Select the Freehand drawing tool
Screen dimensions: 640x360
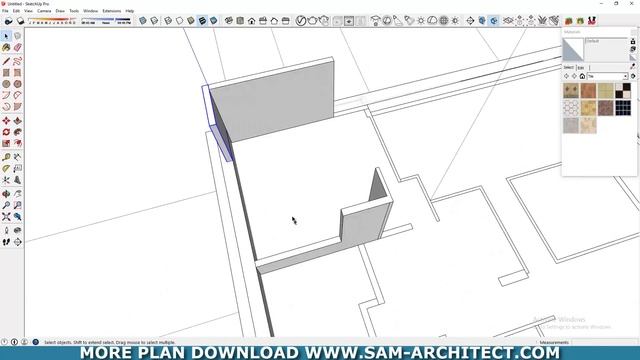pos(18,61)
